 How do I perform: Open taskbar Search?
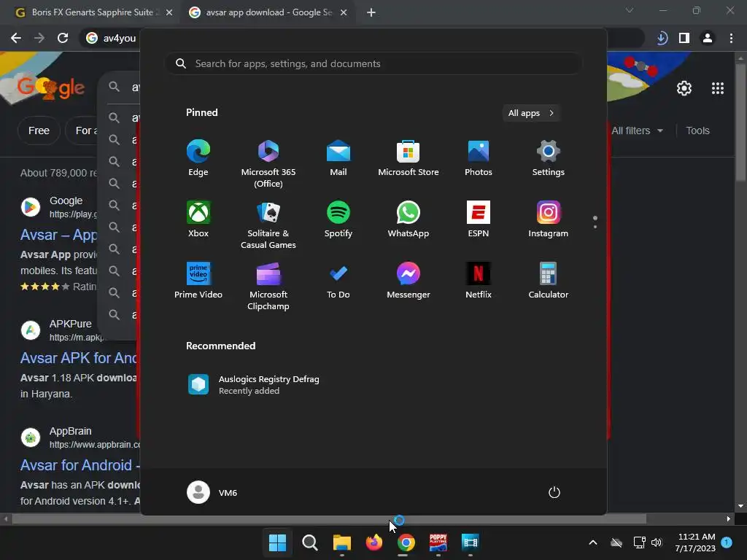[309, 542]
